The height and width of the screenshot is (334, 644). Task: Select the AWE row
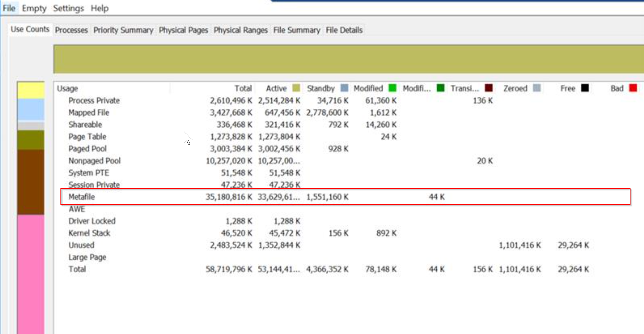pyautogui.click(x=348, y=209)
